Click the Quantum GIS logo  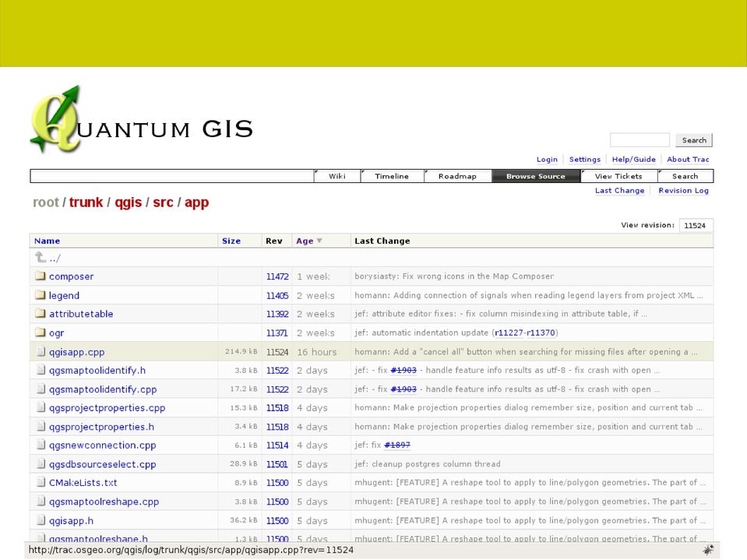tap(142, 120)
